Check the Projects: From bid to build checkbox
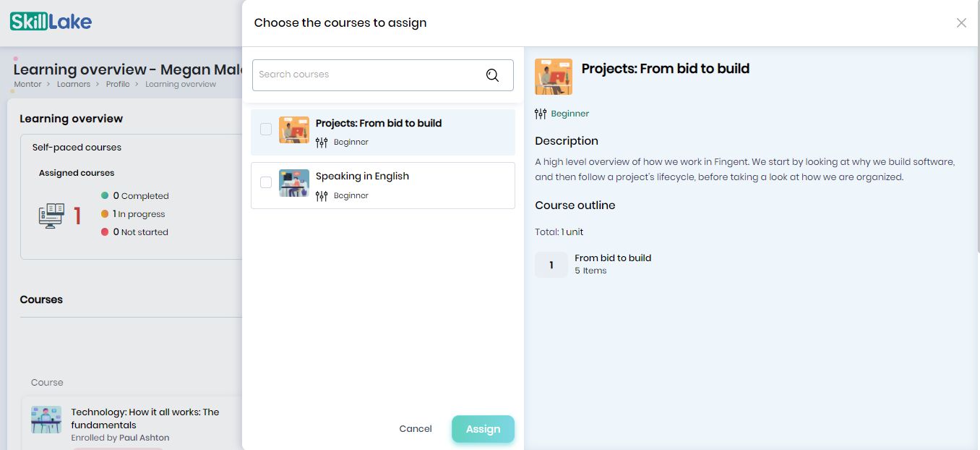Screen dimensions: 980x450 [266, 130]
